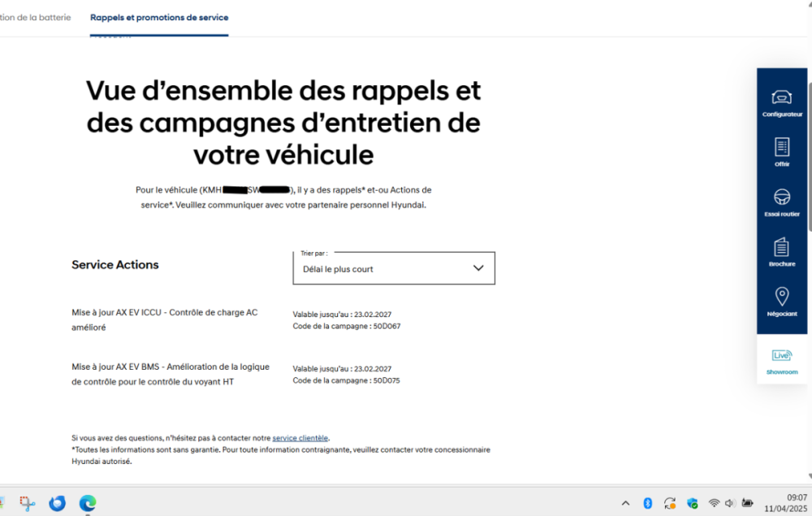Open the battery section tab
The width and height of the screenshot is (812, 516).
coord(35,17)
